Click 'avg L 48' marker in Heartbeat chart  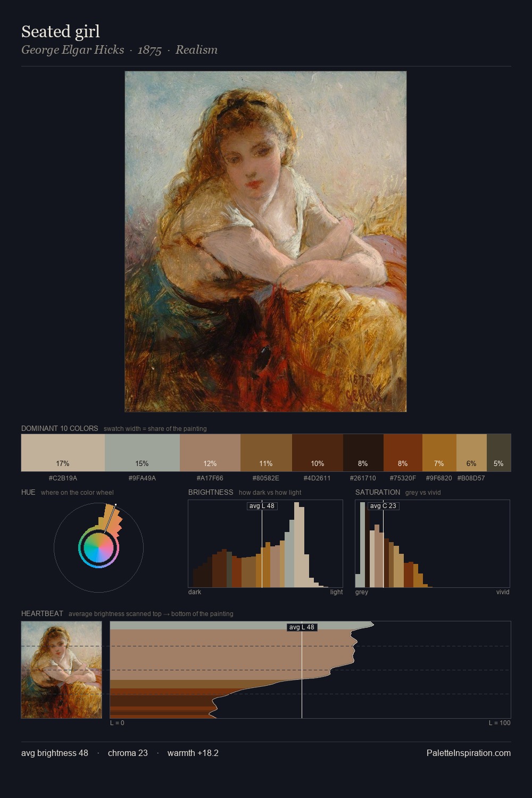click(302, 627)
